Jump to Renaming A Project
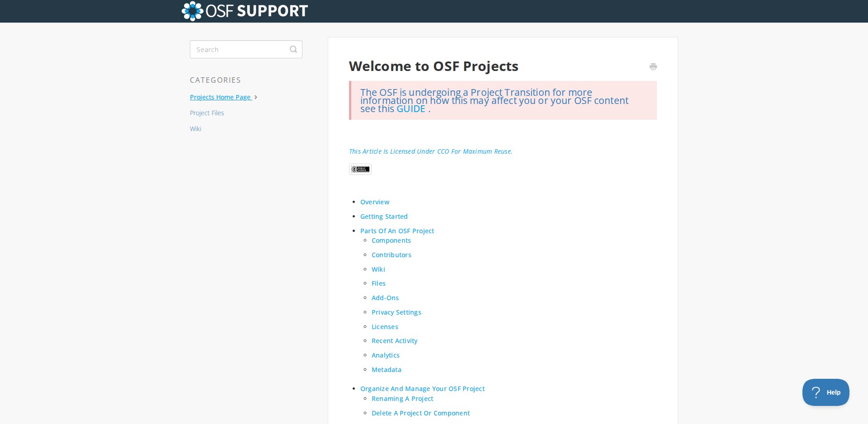Viewport: 868px width, 424px height. [402, 399]
